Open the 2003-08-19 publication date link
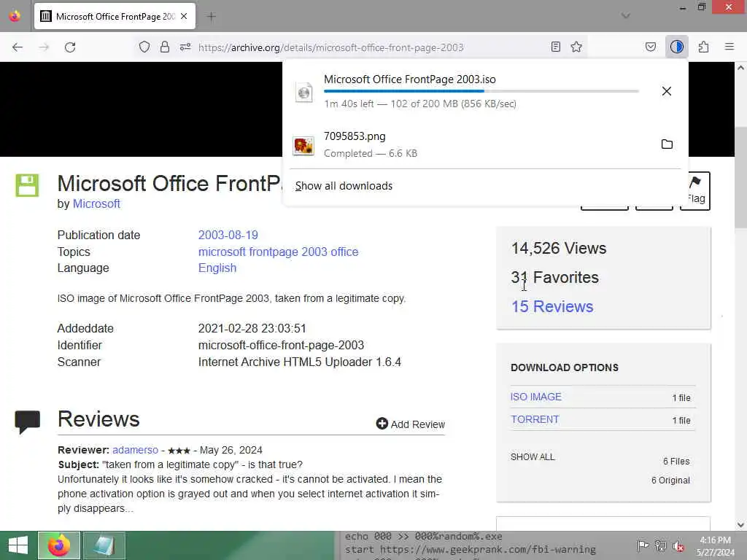 pyautogui.click(x=228, y=236)
